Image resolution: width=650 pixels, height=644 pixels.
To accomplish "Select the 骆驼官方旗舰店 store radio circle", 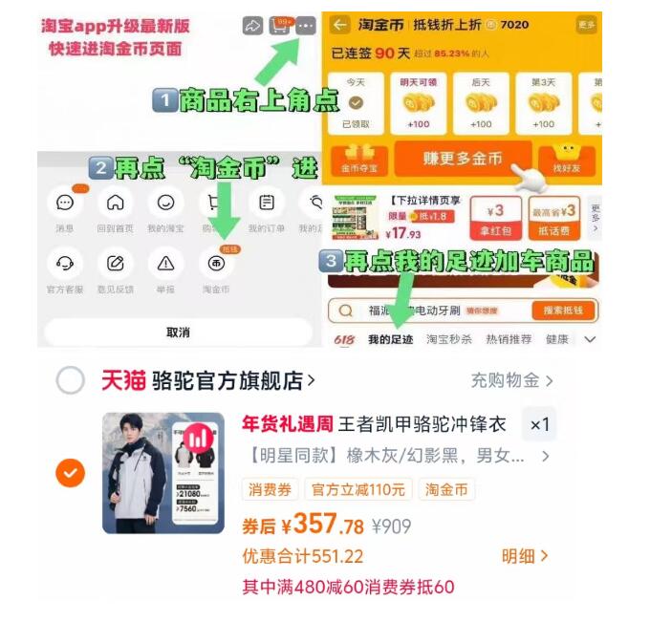I will pos(71,380).
